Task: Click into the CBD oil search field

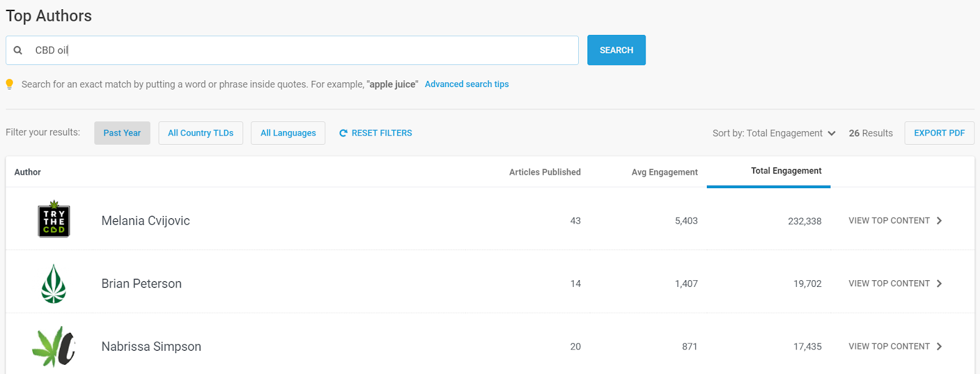Action: tap(292, 50)
